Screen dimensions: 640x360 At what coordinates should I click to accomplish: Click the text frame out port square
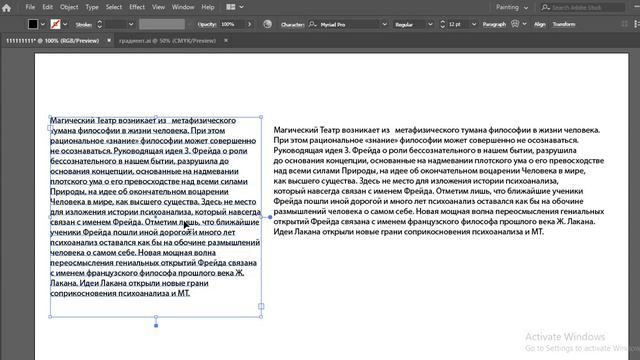pos(261,306)
